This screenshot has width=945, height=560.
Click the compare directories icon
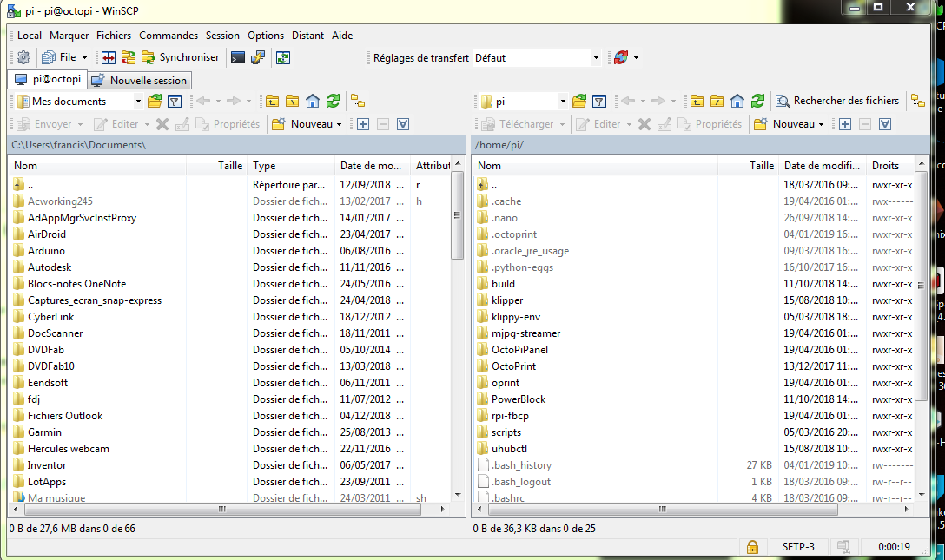coord(109,58)
